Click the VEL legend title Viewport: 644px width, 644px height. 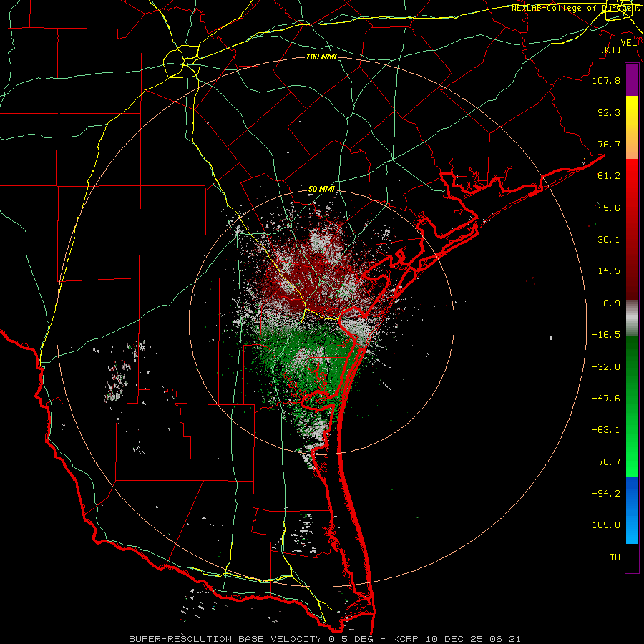(628, 43)
